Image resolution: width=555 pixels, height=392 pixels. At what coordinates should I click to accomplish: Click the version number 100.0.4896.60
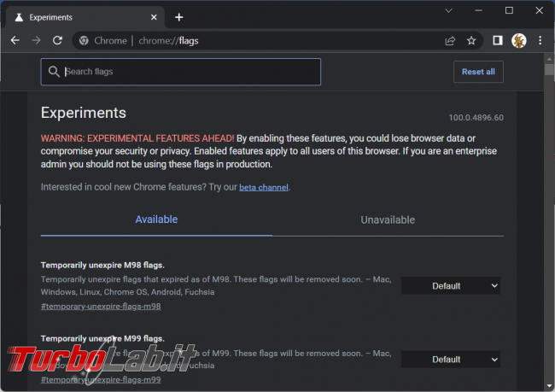[476, 118]
